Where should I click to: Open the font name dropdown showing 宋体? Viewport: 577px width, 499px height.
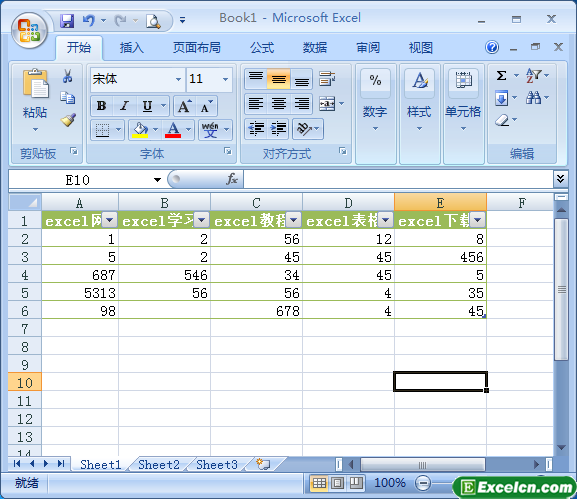click(138, 79)
